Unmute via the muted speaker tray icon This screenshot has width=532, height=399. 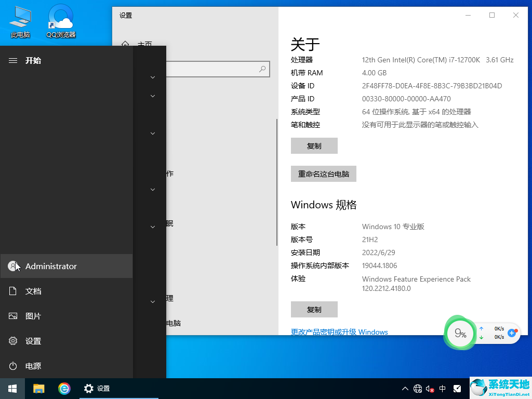(430, 389)
